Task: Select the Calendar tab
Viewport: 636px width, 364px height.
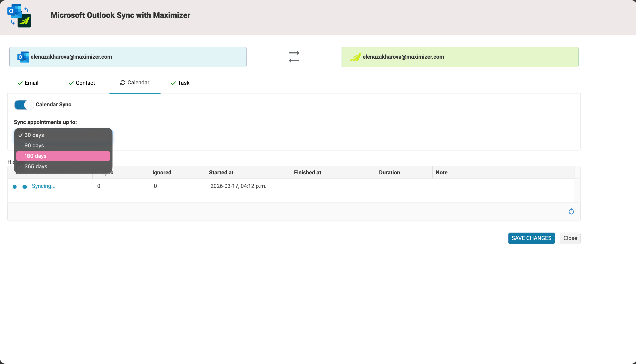Action: tap(135, 83)
